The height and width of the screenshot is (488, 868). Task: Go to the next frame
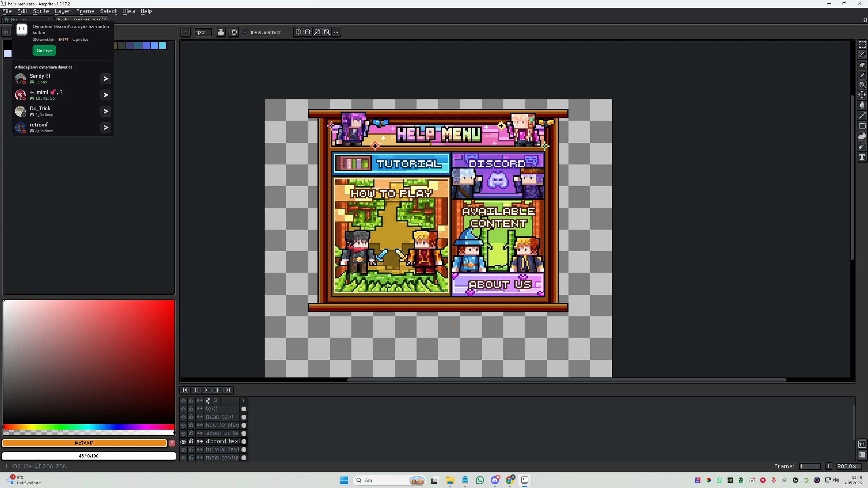[217, 390]
